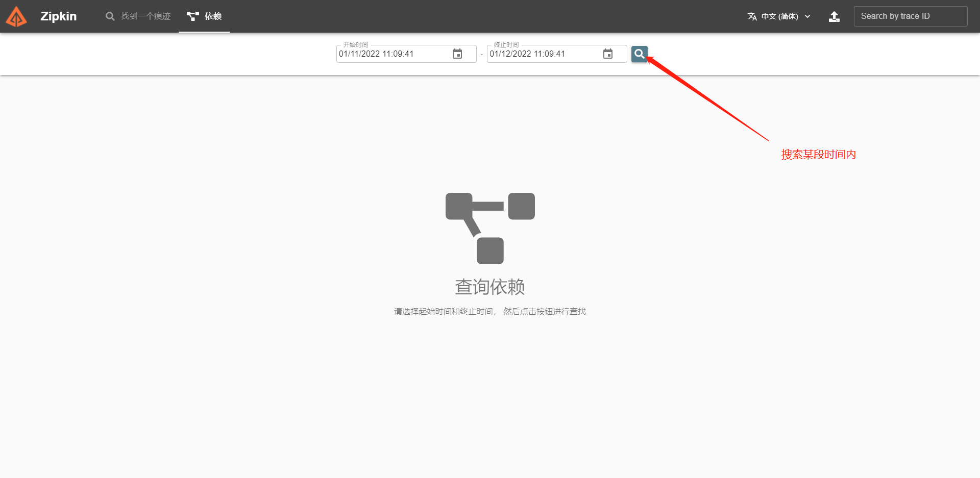
Task: Click the search icon beside 找到一个痕迹
Action: pos(110,16)
